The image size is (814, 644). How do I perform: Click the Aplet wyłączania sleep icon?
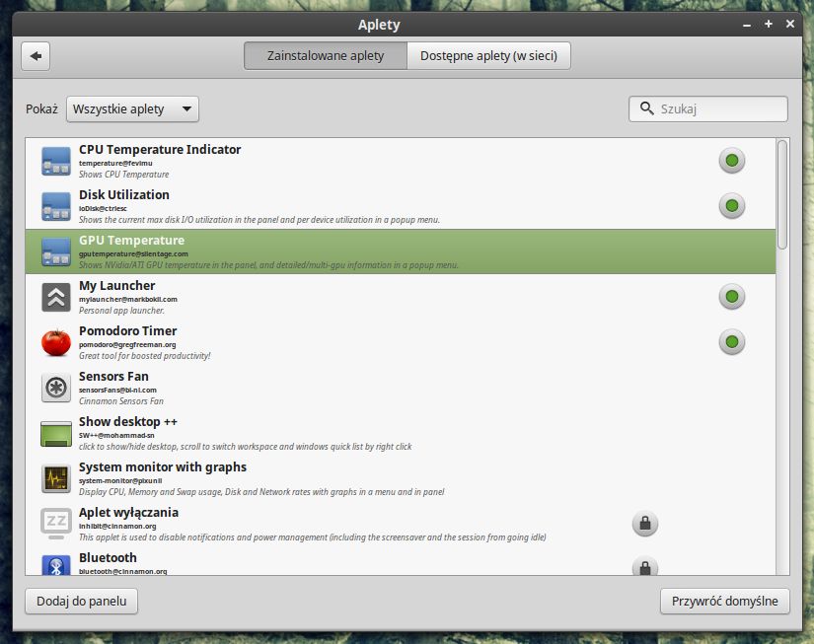(56, 523)
